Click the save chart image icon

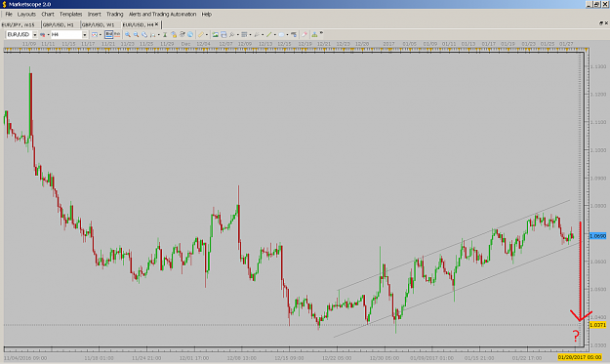(215, 34)
